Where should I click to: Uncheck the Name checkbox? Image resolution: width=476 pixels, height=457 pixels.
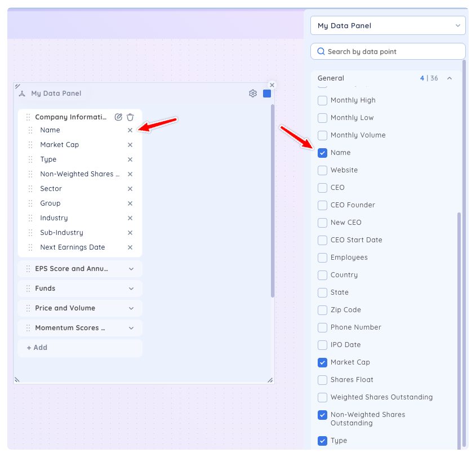tap(322, 153)
